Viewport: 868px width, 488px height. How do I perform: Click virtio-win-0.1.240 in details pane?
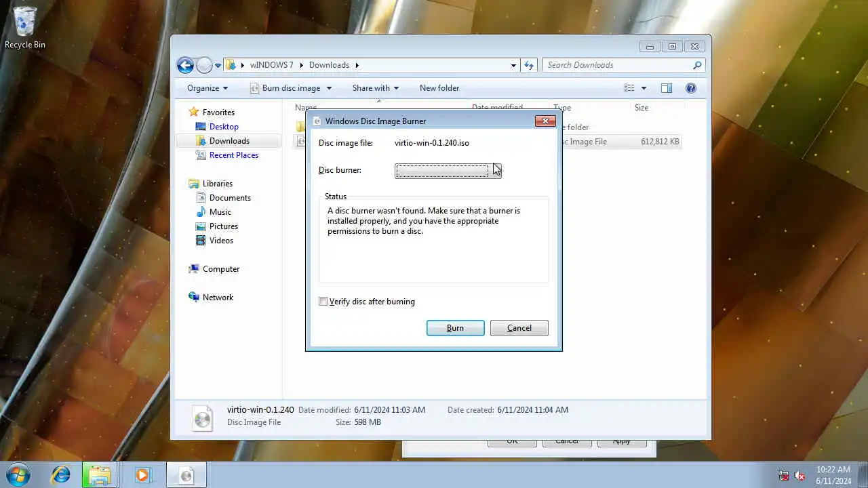pos(260,410)
